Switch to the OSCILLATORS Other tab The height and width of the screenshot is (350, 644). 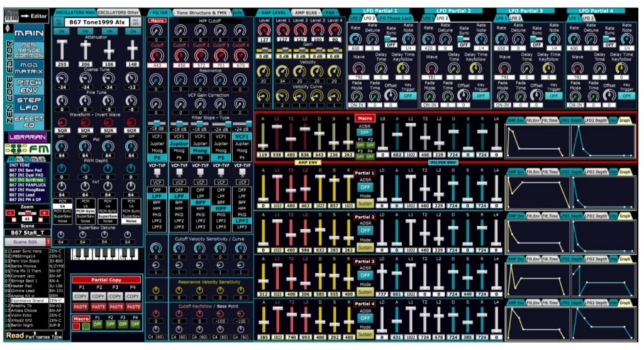point(118,13)
